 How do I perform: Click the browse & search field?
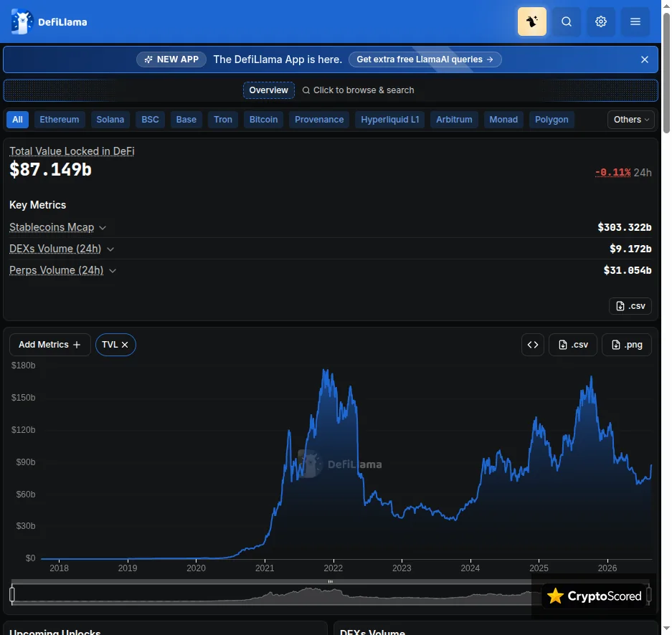(x=359, y=90)
